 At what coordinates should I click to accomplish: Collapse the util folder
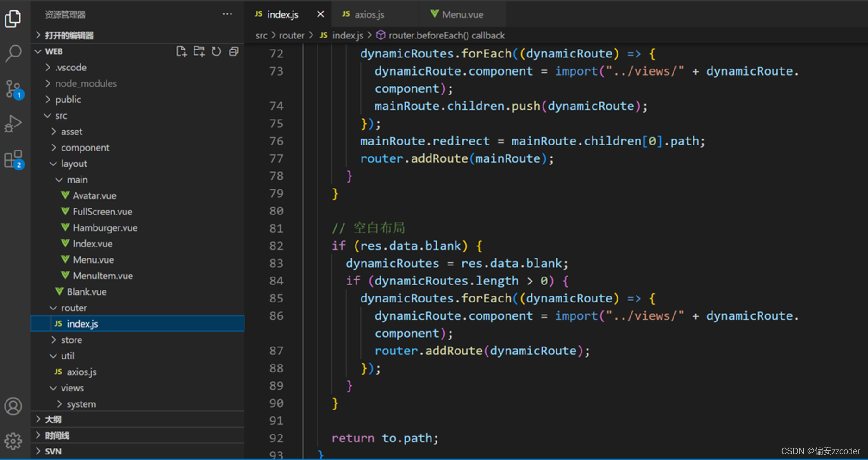click(x=137, y=356)
